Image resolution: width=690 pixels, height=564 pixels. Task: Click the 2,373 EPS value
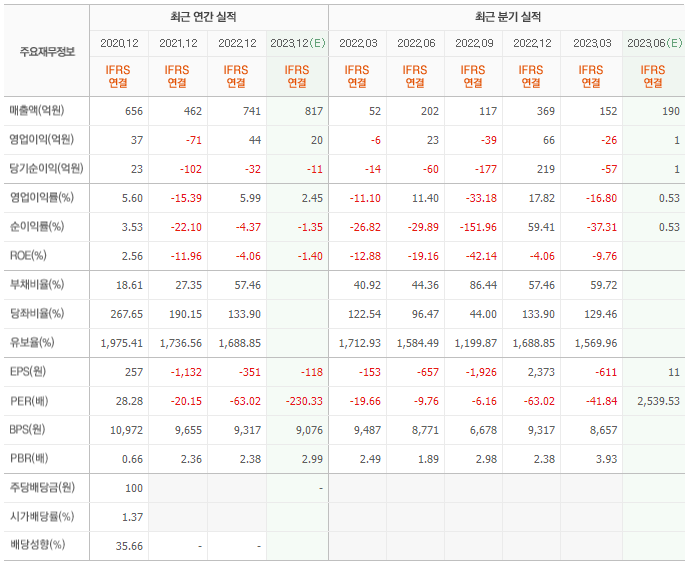click(541, 373)
